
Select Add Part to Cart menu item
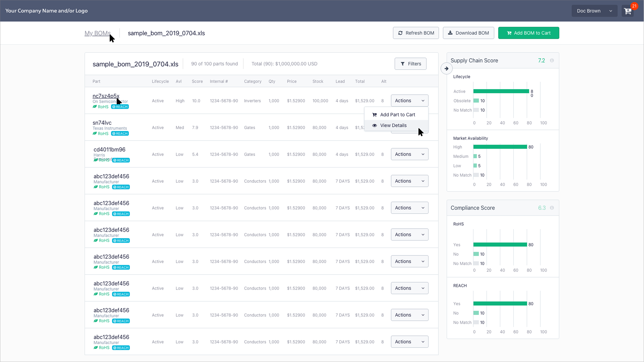tap(397, 115)
